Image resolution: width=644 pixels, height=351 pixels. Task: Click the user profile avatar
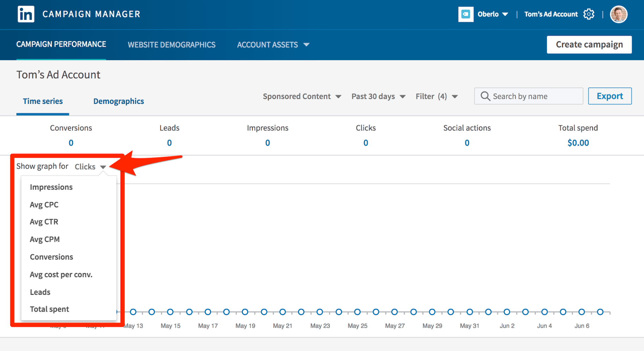[619, 14]
